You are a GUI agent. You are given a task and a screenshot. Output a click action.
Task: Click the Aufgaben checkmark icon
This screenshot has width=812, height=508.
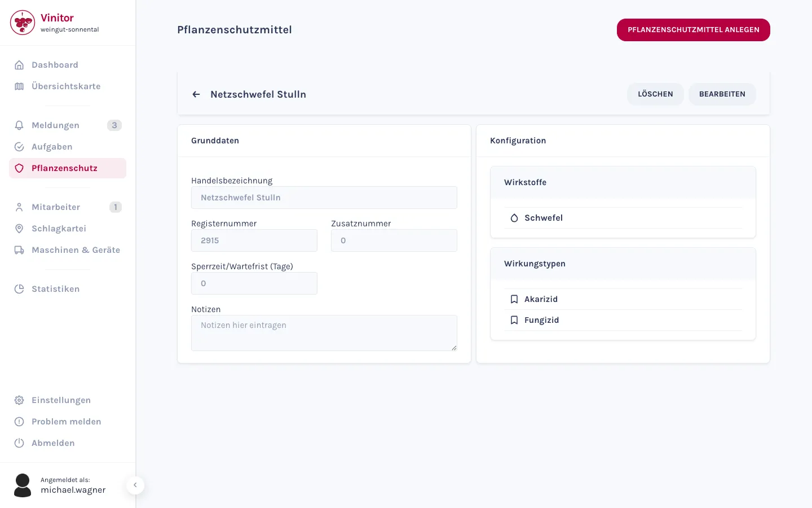(x=19, y=147)
